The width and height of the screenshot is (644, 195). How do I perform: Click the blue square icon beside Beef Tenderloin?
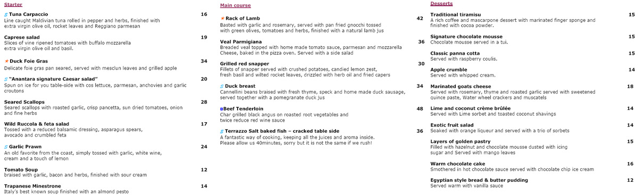[222, 109]
